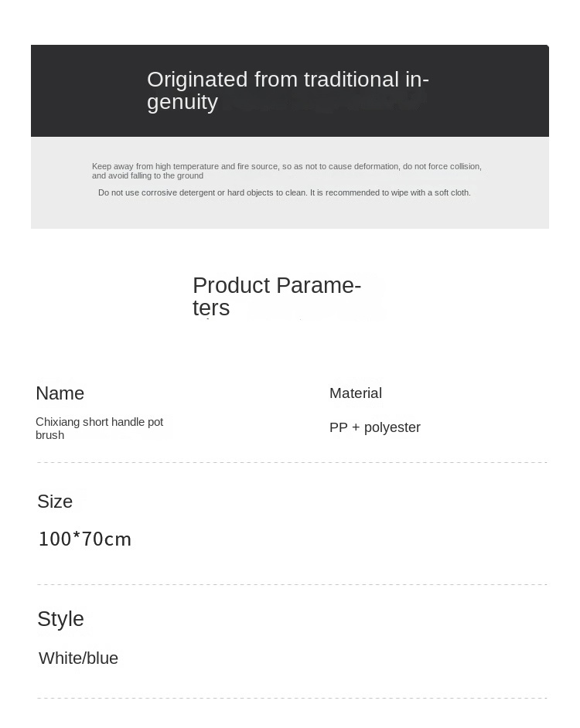
Task: Click the "Name" parameter label
Action: [x=60, y=393]
